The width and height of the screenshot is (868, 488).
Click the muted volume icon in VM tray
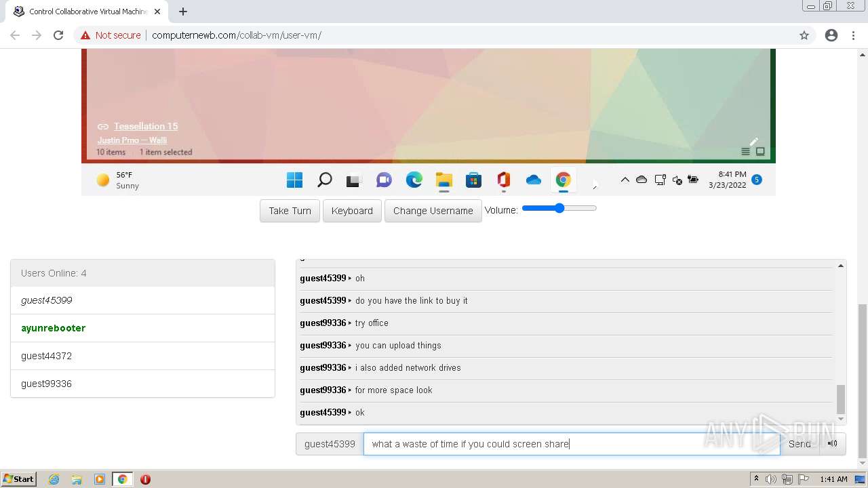tap(677, 180)
